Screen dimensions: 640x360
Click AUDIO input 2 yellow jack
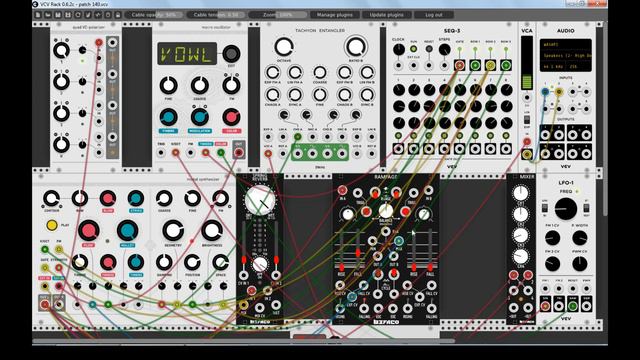pyautogui.click(x=559, y=92)
